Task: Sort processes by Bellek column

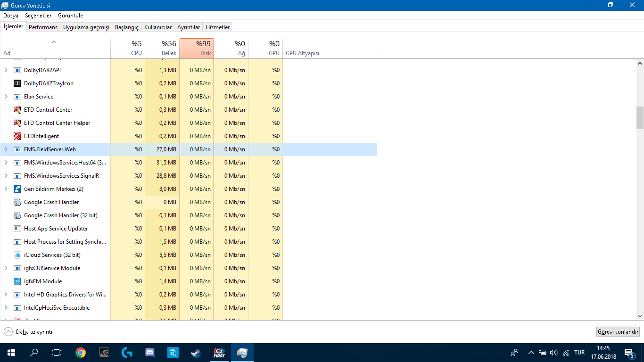Action: (163, 49)
